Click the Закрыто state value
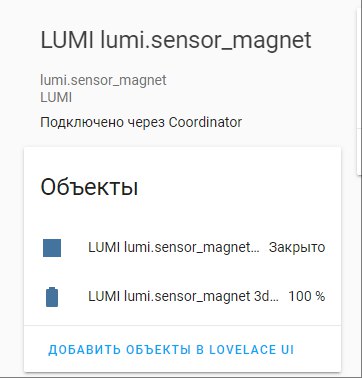This screenshot has width=362, height=378. click(x=297, y=248)
